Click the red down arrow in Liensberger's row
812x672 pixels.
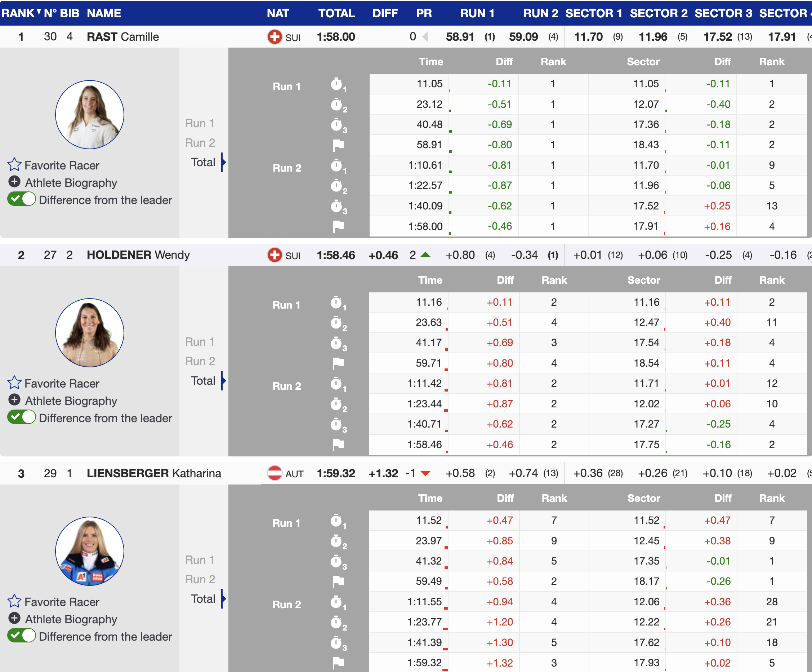[x=425, y=473]
